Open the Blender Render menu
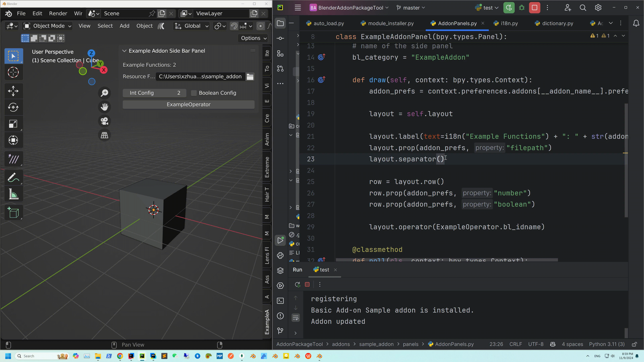644x362 pixels. pos(58,13)
